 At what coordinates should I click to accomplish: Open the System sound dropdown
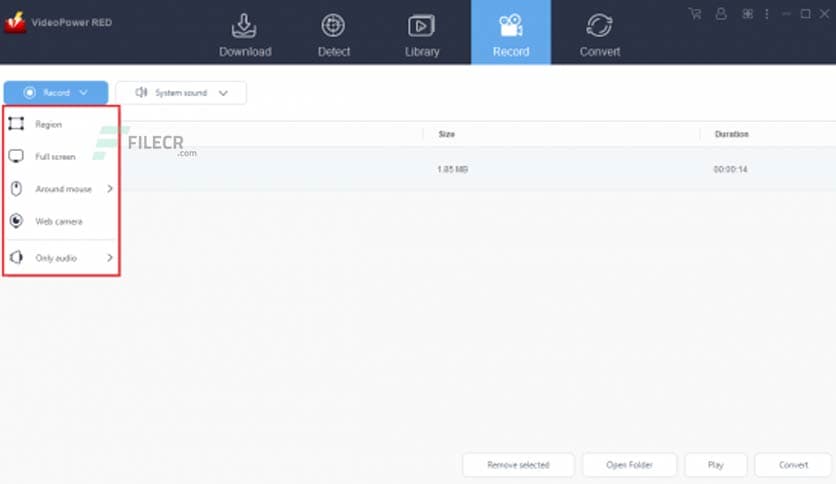(181, 93)
